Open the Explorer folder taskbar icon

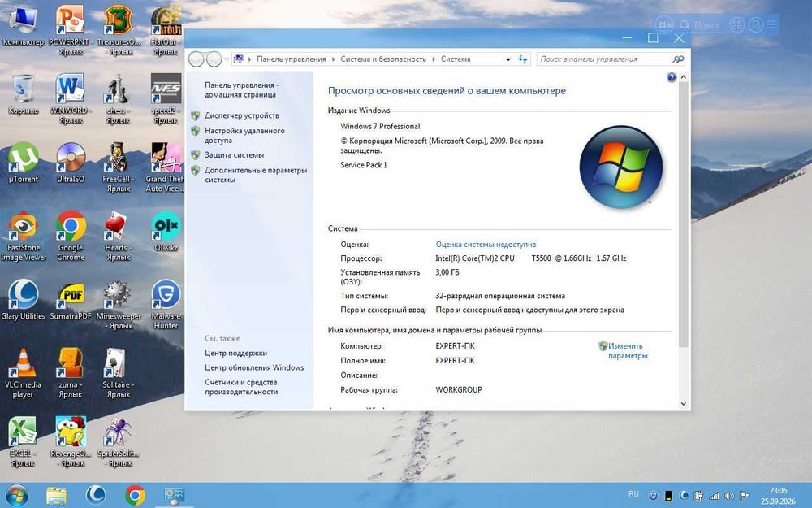[x=56, y=496]
